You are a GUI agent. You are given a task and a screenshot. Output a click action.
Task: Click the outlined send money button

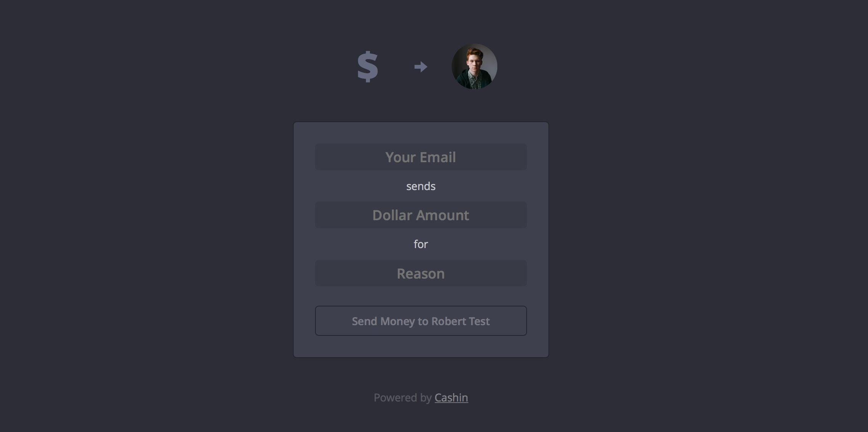(421, 321)
